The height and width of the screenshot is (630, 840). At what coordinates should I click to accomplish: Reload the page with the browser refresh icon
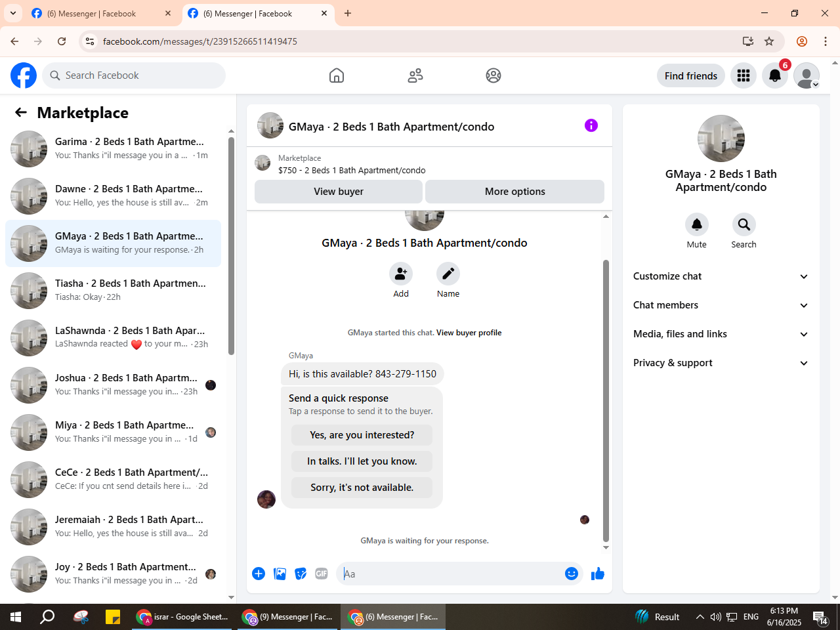point(62,41)
